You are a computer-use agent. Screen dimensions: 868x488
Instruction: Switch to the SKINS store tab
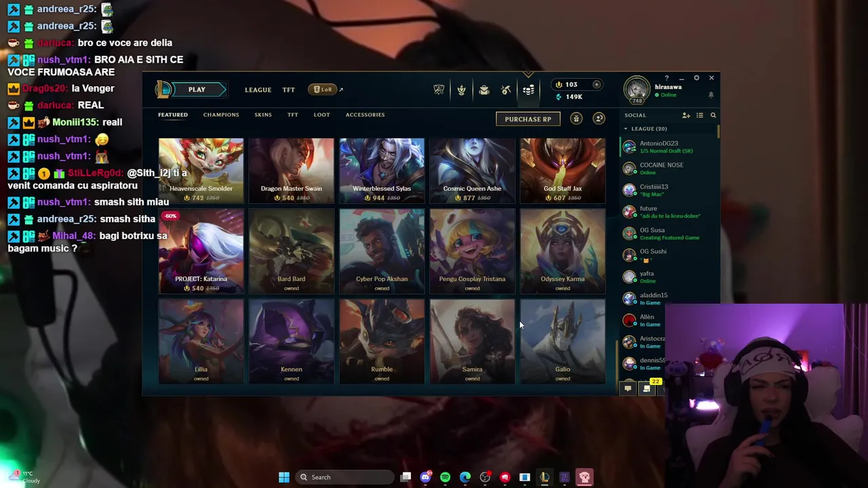(263, 115)
